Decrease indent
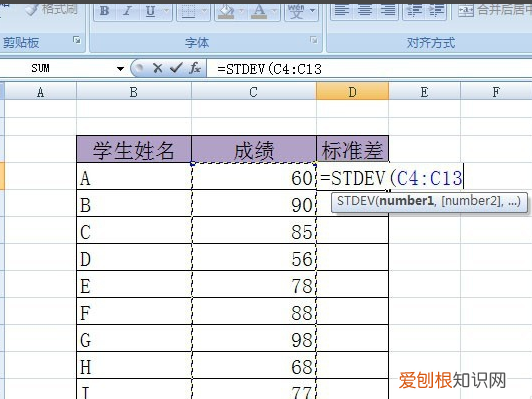Screen dimensions: 532x399 pos(414,11)
